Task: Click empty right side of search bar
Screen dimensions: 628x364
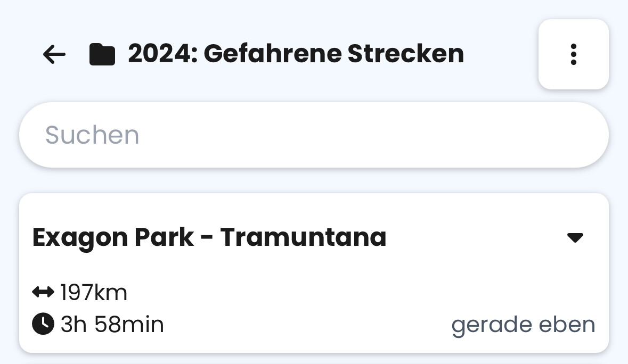Action: pyautogui.click(x=441, y=135)
